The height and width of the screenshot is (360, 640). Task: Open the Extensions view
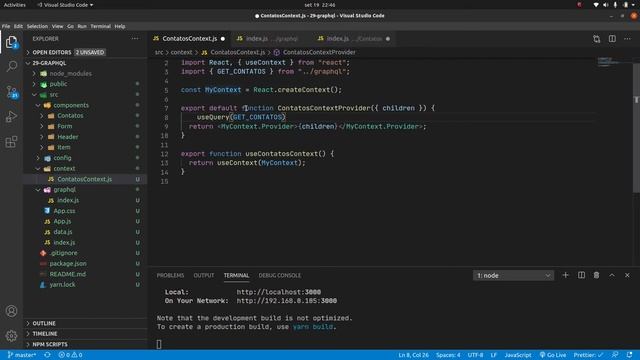pyautogui.click(x=11, y=142)
